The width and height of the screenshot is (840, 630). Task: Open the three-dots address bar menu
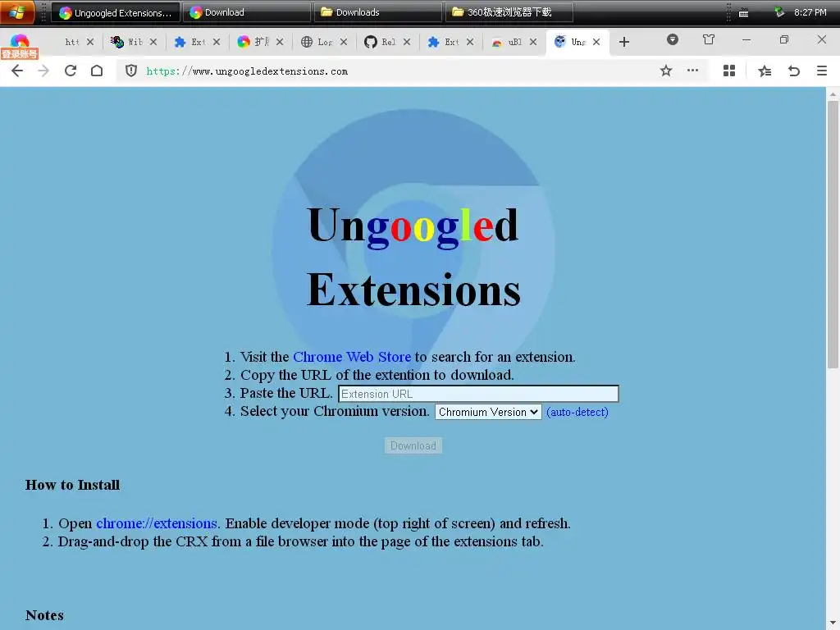692,71
